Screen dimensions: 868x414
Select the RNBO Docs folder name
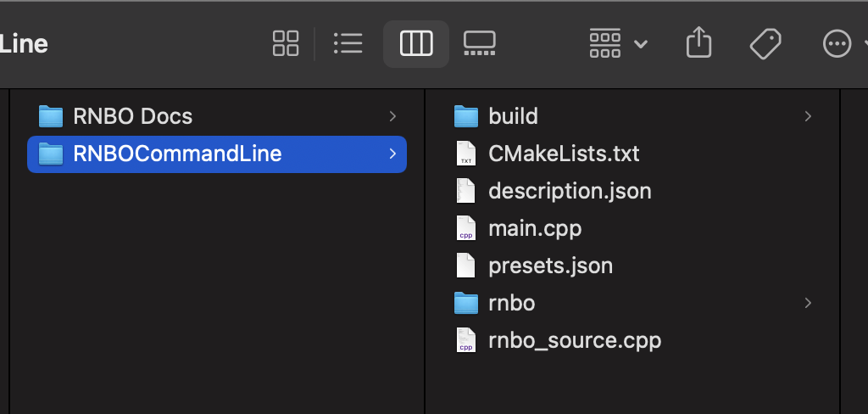point(133,116)
